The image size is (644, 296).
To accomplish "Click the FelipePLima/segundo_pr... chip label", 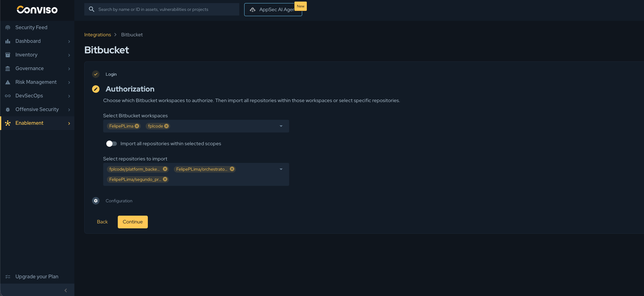I will click(x=135, y=179).
